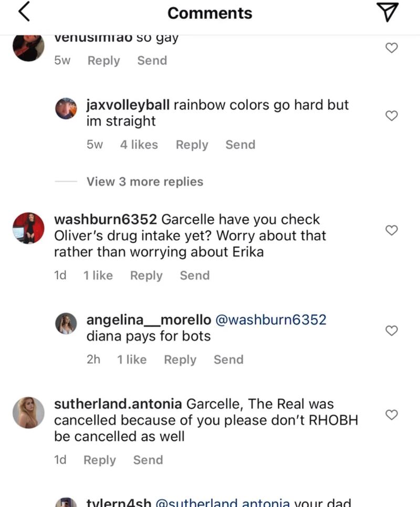Tap heart on the top 'so gay' comment

(392, 48)
